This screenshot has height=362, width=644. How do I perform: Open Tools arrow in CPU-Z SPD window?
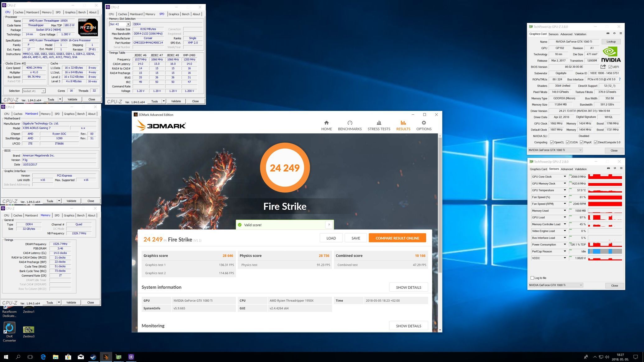pos(164,101)
